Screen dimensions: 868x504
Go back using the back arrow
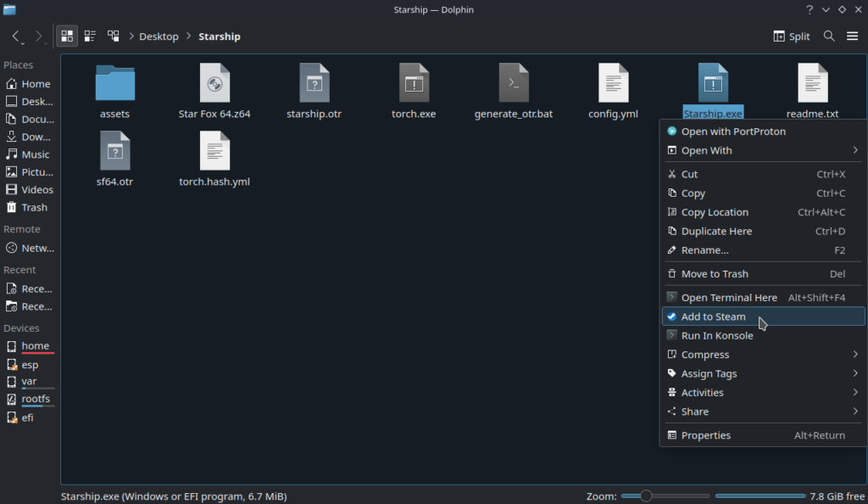[16, 36]
